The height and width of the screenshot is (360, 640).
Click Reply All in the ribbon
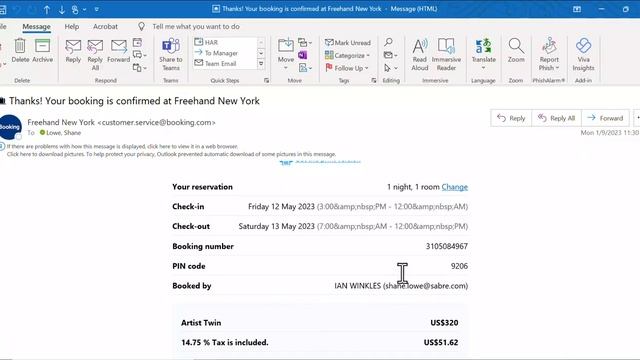(x=95, y=54)
